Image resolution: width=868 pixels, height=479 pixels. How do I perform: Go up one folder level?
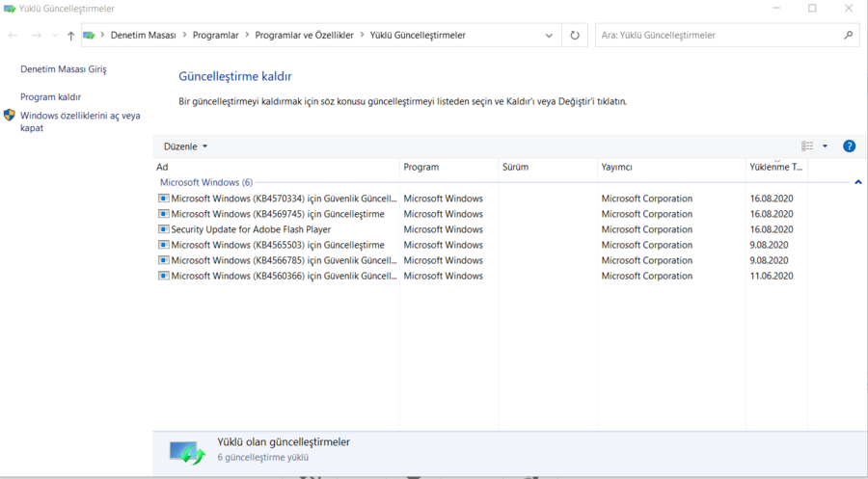point(70,36)
